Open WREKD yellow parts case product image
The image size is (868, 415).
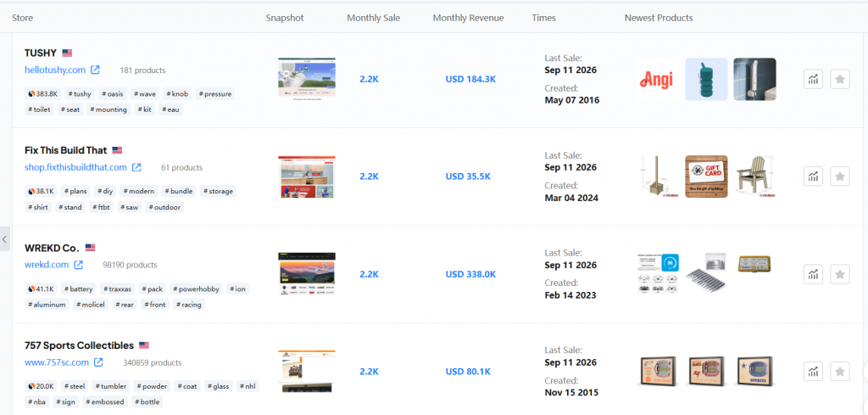754,264
